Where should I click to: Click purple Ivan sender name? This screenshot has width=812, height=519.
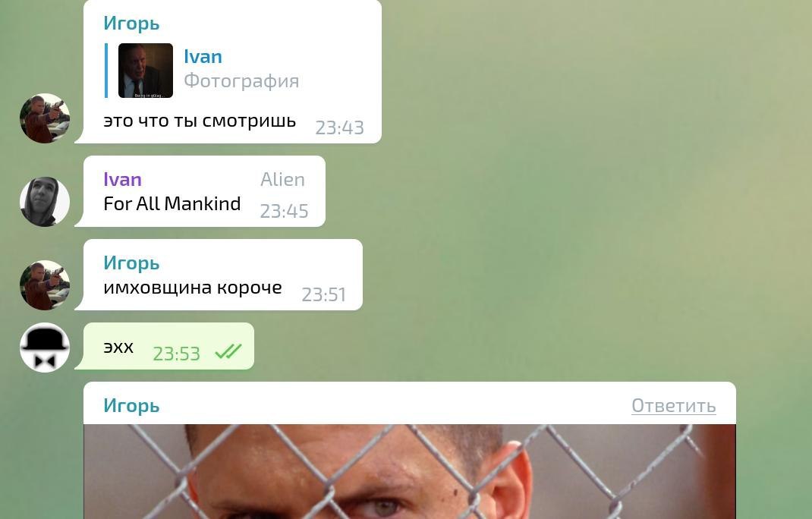click(123, 179)
